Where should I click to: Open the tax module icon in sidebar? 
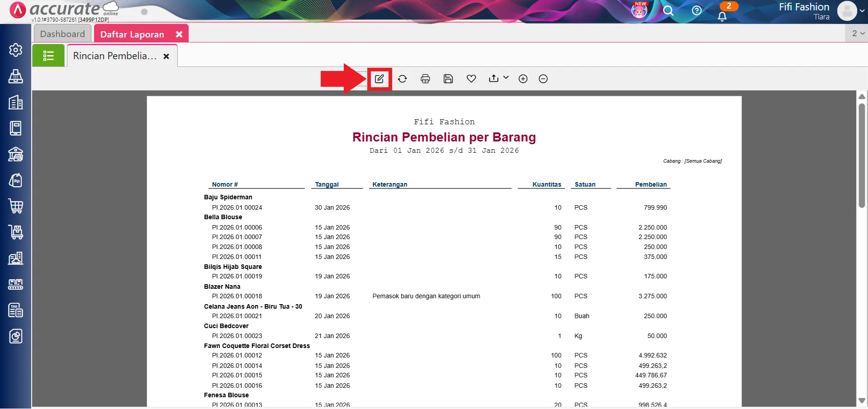click(16, 310)
